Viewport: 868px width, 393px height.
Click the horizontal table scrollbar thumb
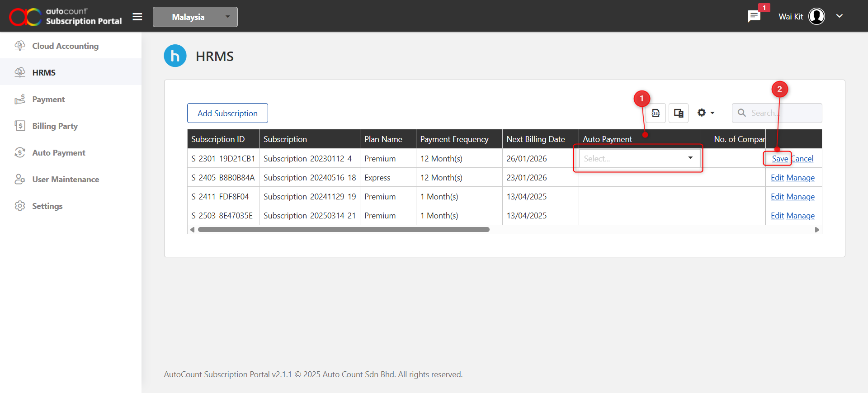coord(344,230)
